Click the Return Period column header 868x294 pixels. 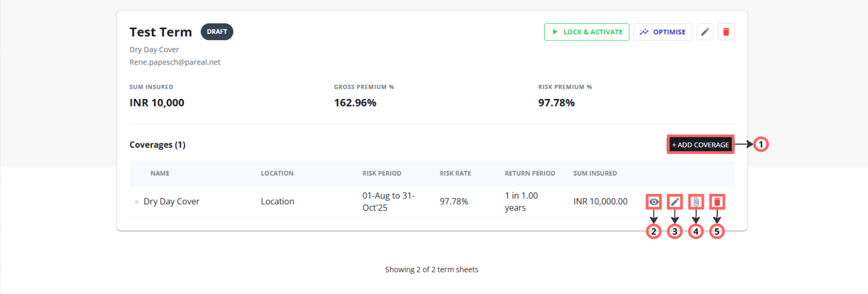(x=530, y=173)
